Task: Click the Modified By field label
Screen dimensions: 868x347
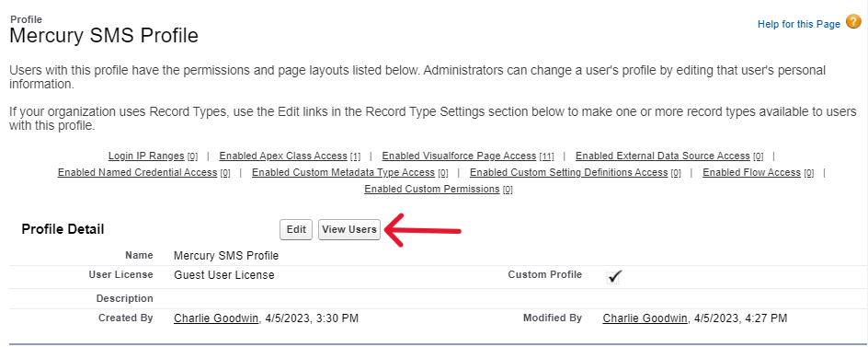Action: point(553,318)
